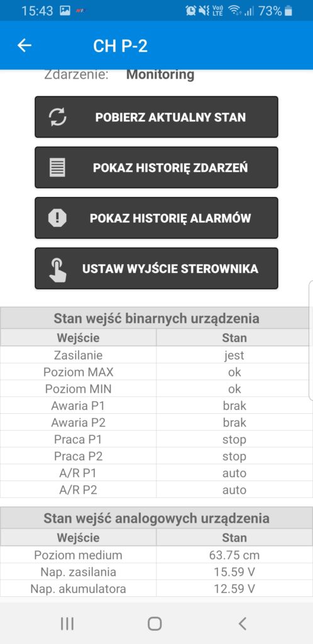Tap the refresh arrows icon
The width and height of the screenshot is (313, 644).
(x=57, y=117)
